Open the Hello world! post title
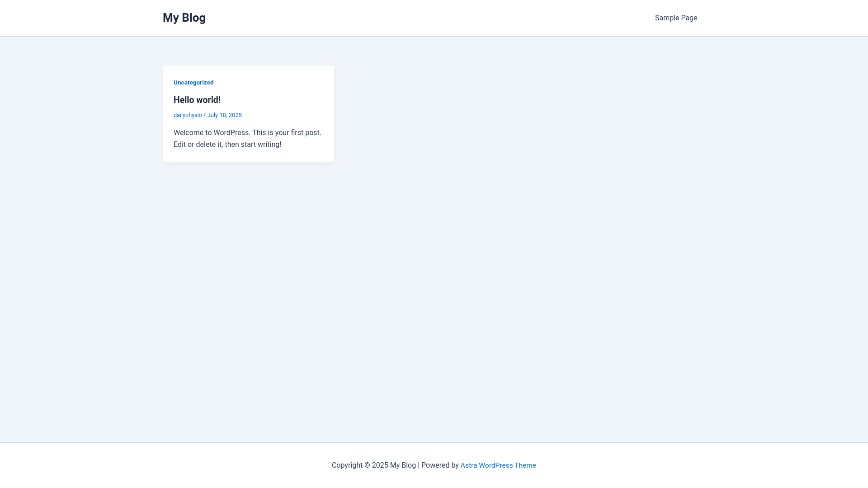 [197, 100]
